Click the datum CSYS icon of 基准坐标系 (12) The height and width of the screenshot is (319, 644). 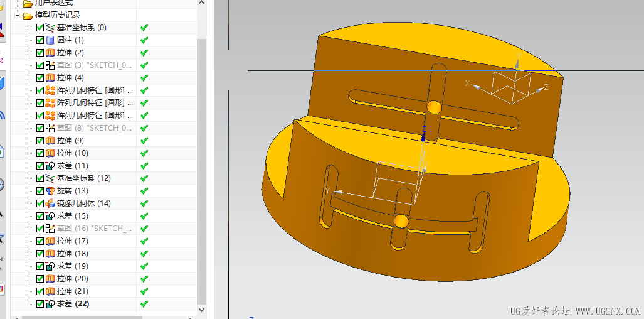click(x=50, y=178)
